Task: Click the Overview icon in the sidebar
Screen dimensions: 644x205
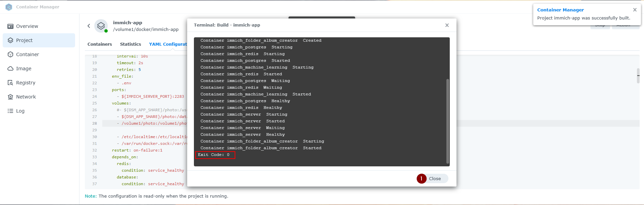Action: [10, 26]
